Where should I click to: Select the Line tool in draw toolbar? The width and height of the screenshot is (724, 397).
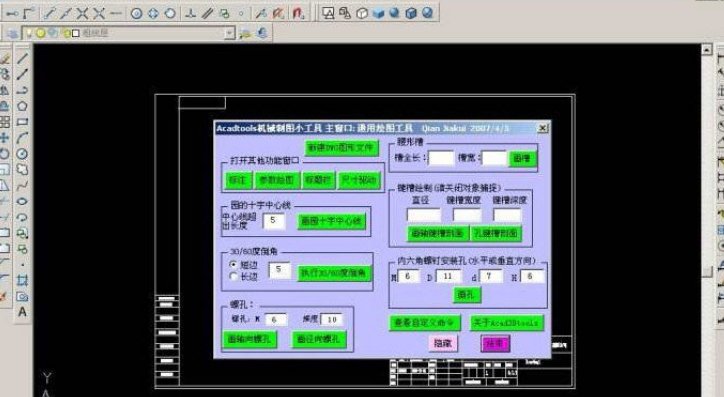(x=22, y=58)
